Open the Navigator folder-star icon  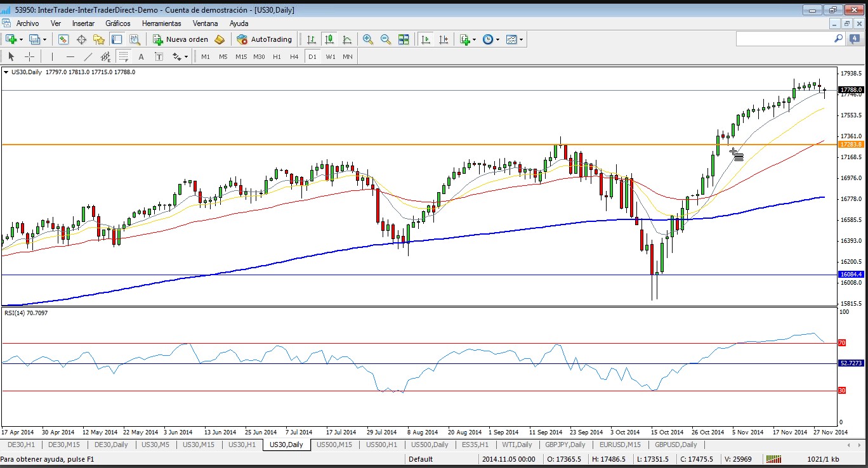click(x=99, y=39)
